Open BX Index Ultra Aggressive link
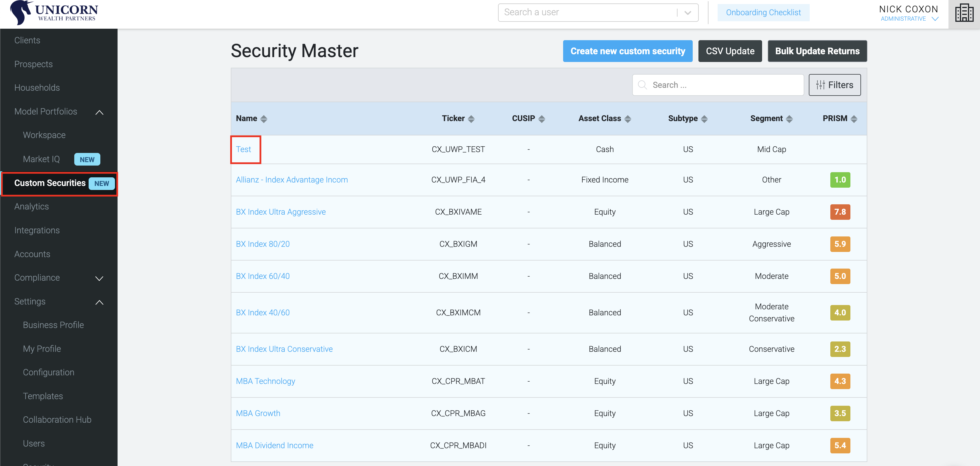 point(280,212)
